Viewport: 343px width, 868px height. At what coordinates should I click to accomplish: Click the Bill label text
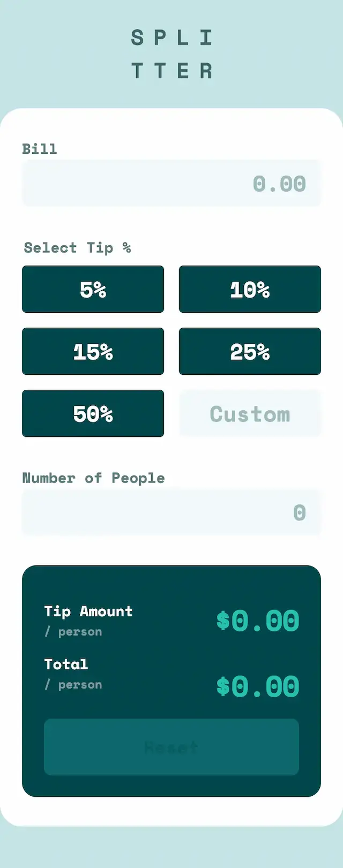click(40, 149)
